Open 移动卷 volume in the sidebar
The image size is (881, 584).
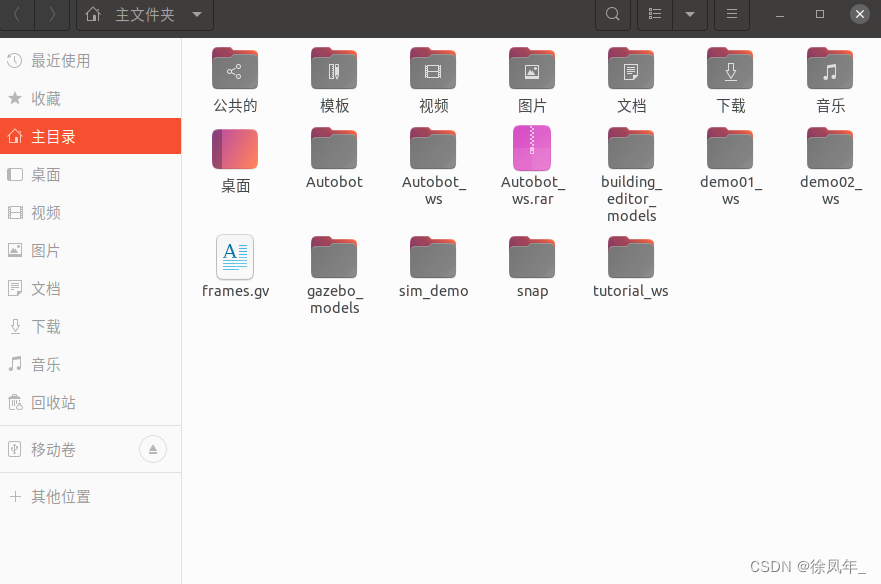click(x=90, y=450)
